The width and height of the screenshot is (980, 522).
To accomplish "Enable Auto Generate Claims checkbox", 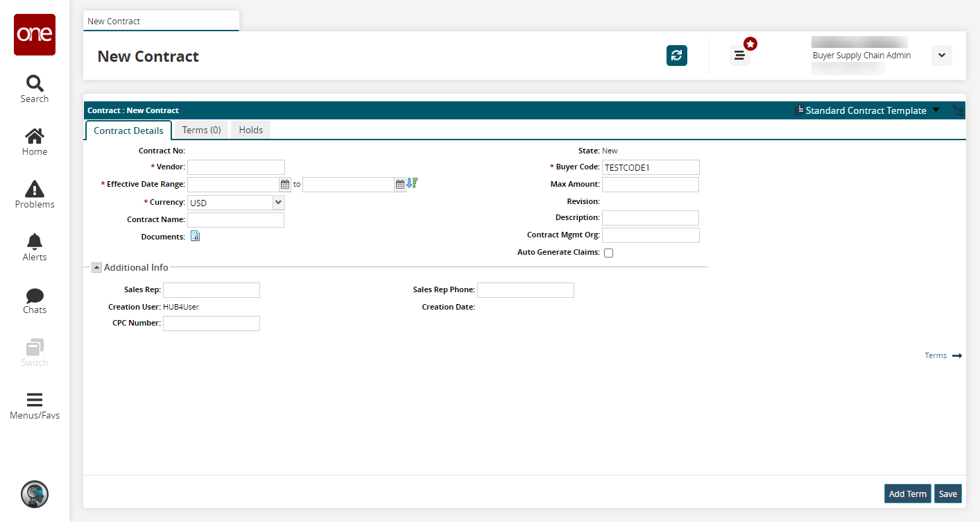I will 608,253.
